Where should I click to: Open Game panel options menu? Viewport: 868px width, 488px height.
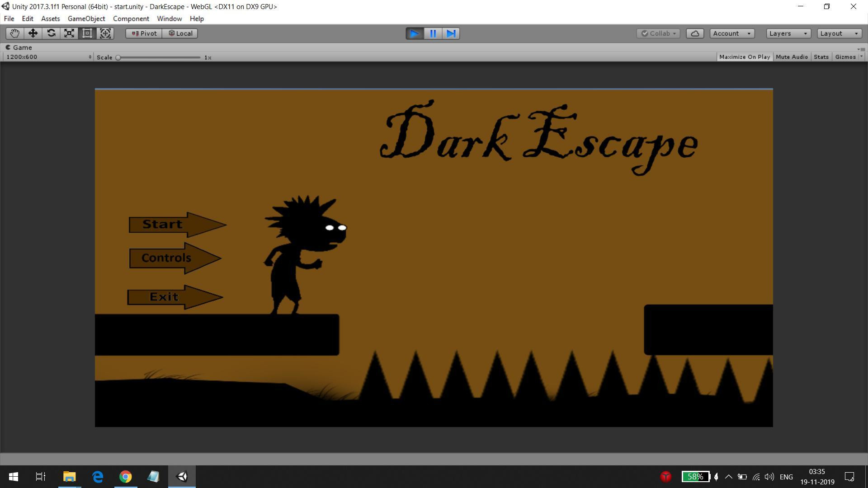pyautogui.click(x=861, y=48)
